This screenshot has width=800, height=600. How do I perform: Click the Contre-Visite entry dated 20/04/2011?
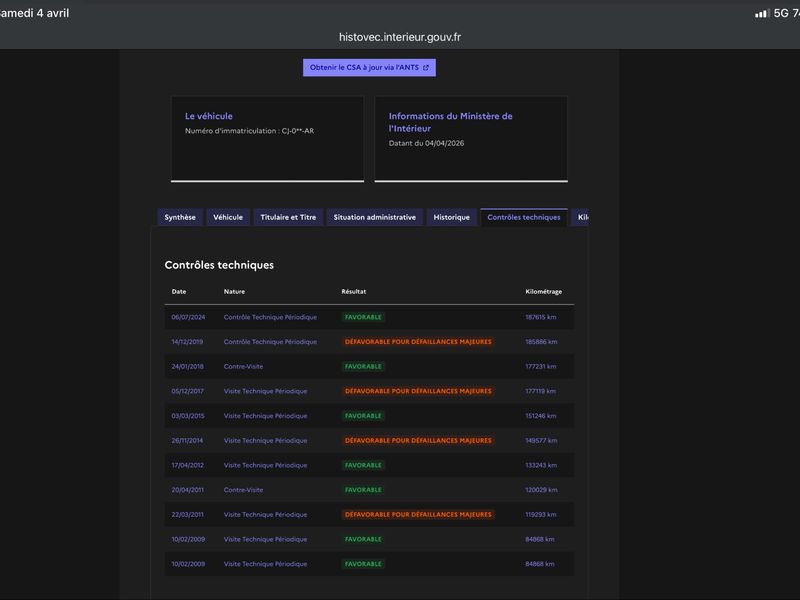pyautogui.click(x=243, y=490)
